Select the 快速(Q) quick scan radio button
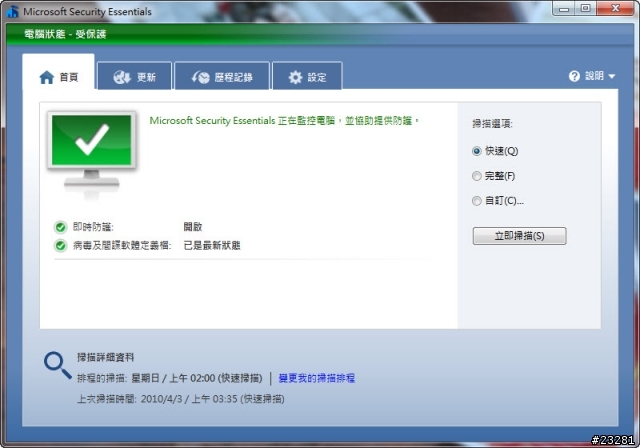The height and width of the screenshot is (448, 640). (477, 151)
